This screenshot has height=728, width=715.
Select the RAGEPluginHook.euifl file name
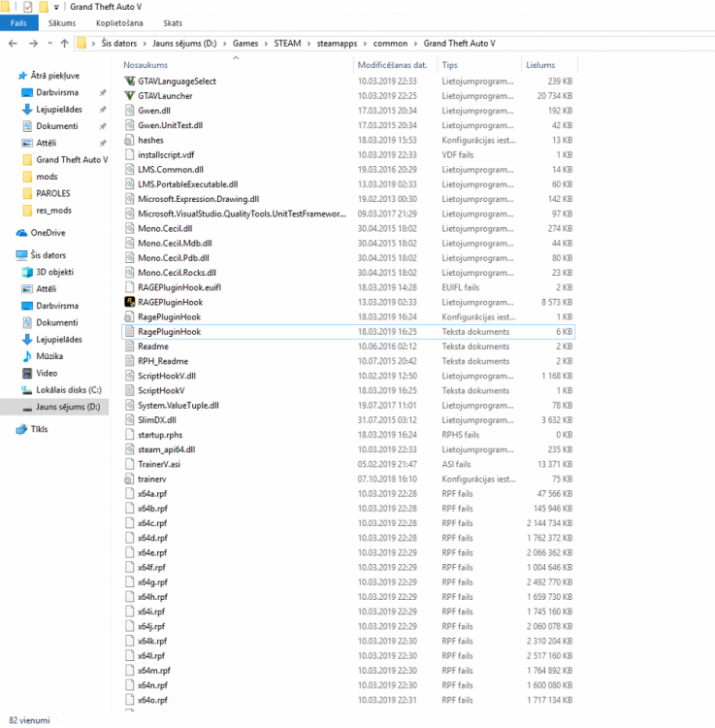pyautogui.click(x=179, y=287)
